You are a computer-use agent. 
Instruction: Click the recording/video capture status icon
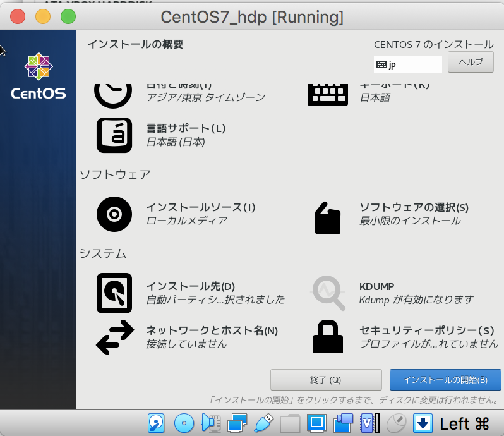344,423
